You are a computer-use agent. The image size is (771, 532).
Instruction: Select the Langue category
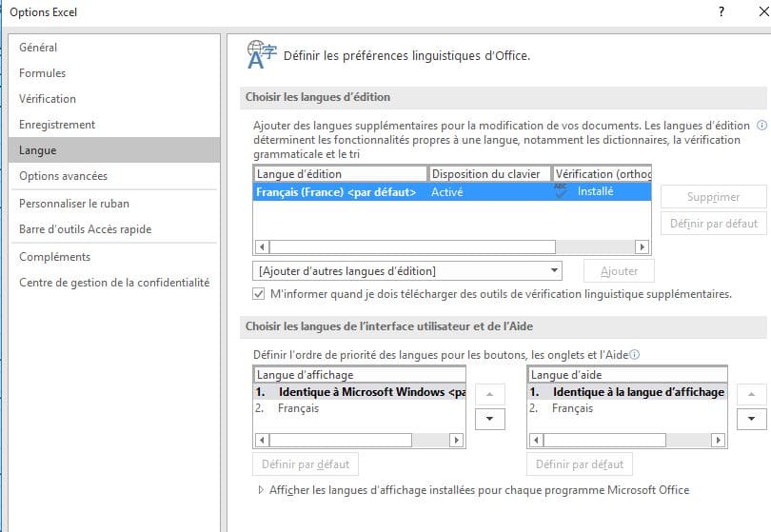pyautogui.click(x=114, y=150)
